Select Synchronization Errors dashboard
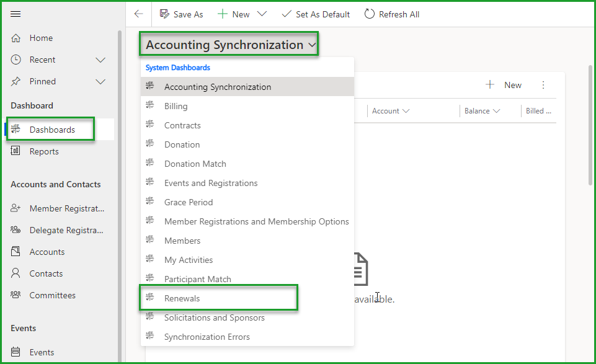Viewport: 596px width, 364px height. pos(207,337)
